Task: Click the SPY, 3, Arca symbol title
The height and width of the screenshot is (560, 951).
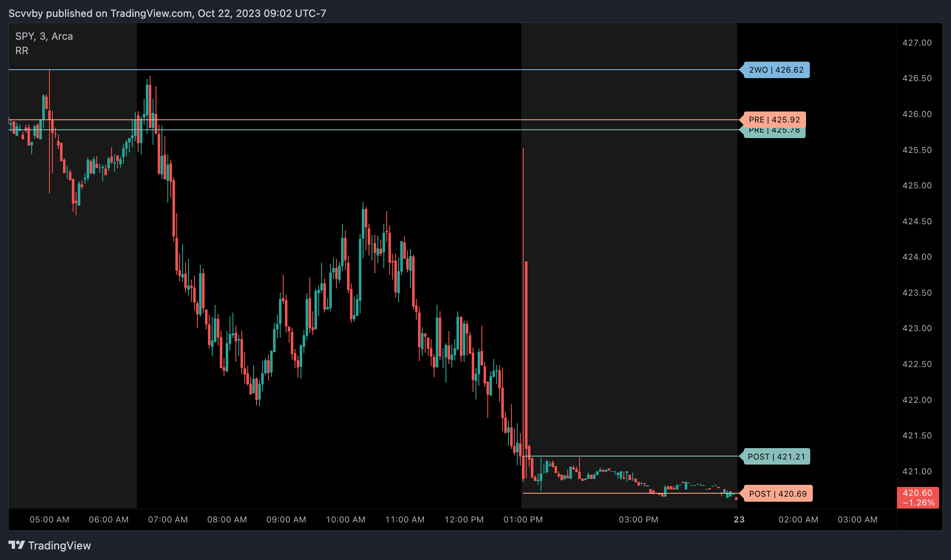Action: (x=44, y=36)
